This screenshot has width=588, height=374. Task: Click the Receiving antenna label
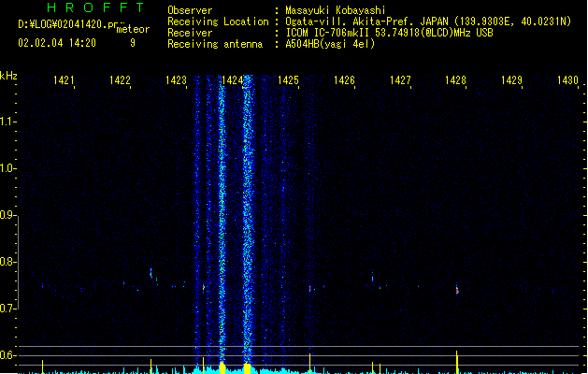pos(215,44)
